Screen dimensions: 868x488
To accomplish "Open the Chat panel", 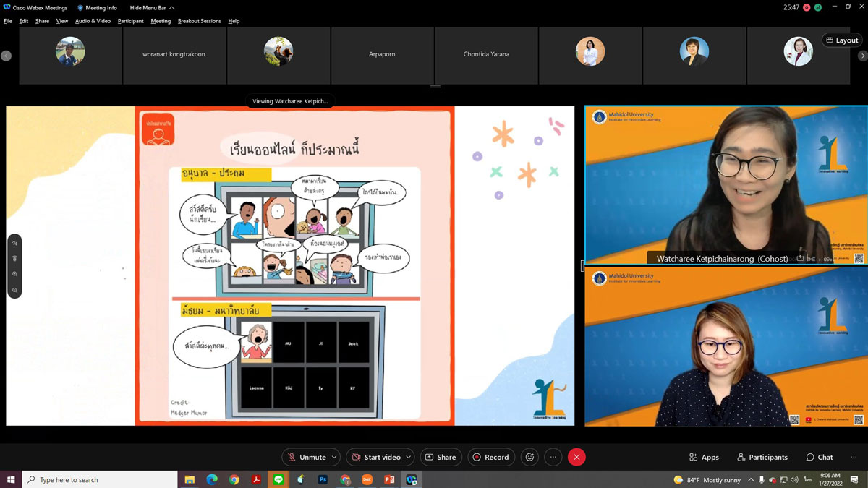I will pyautogui.click(x=820, y=457).
